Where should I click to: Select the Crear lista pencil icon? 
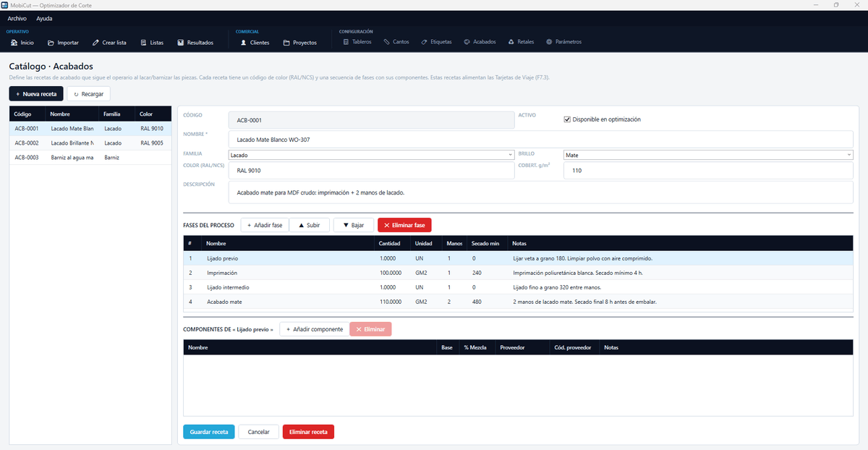point(95,43)
